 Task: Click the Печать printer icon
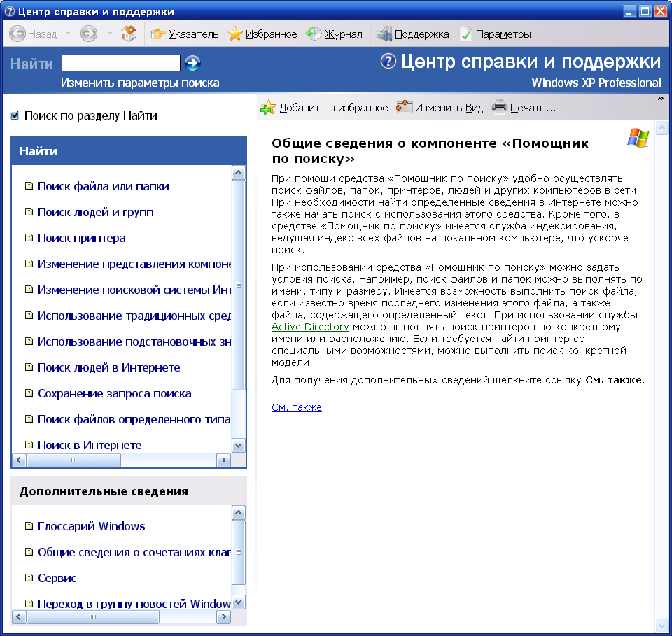tap(499, 106)
